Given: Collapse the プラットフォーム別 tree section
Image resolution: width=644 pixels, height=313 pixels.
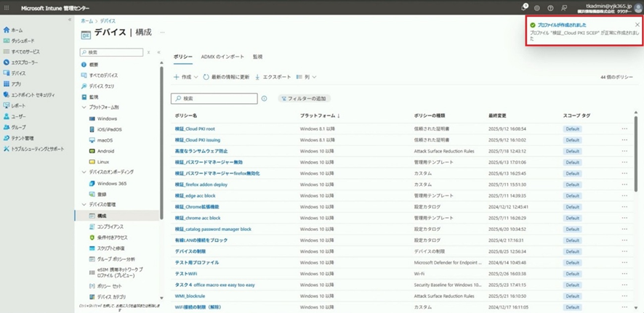Looking at the screenshot, I should point(84,107).
